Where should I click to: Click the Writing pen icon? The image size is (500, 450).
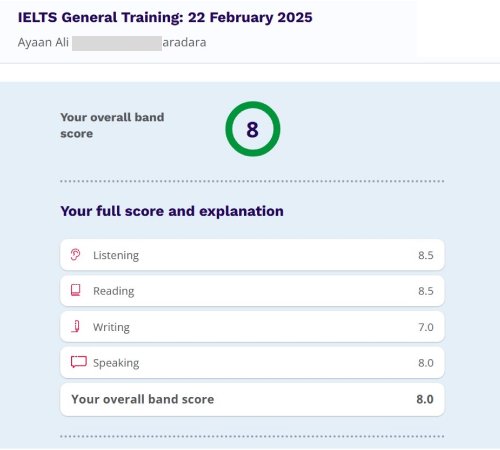[76, 326]
